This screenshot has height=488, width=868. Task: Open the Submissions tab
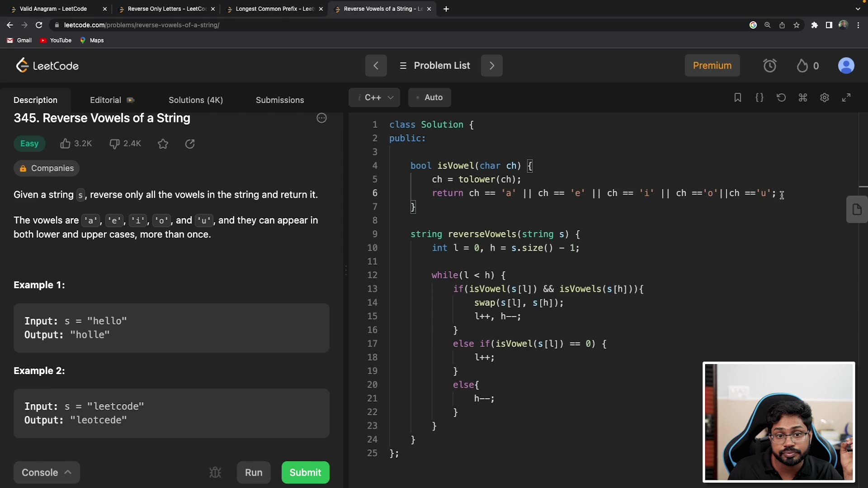280,100
